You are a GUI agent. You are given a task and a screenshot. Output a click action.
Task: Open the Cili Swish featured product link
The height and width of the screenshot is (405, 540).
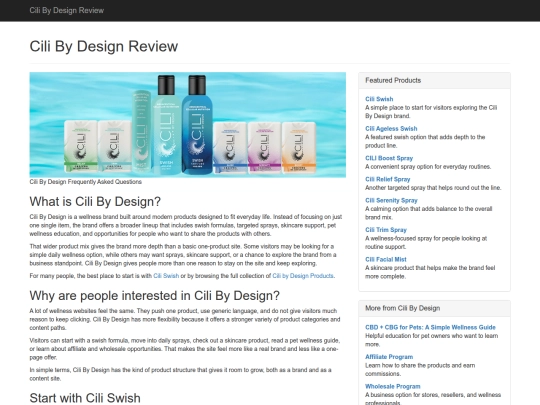[379, 99]
